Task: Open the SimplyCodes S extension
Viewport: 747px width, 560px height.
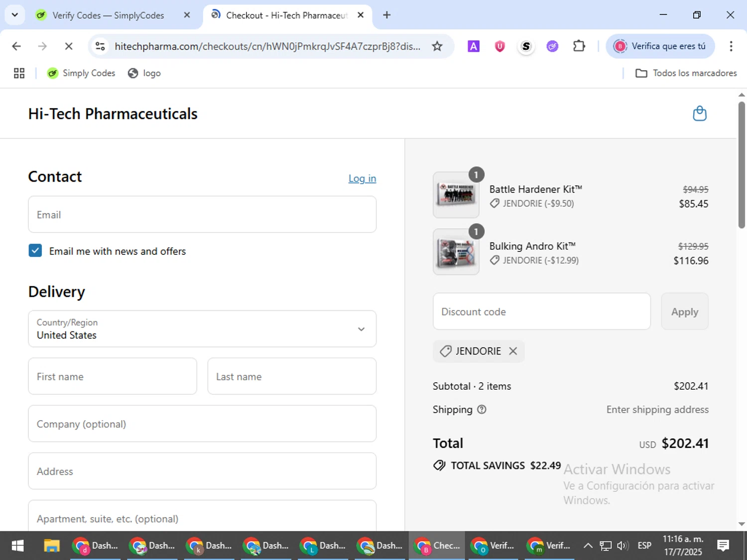Action: pyautogui.click(x=526, y=46)
